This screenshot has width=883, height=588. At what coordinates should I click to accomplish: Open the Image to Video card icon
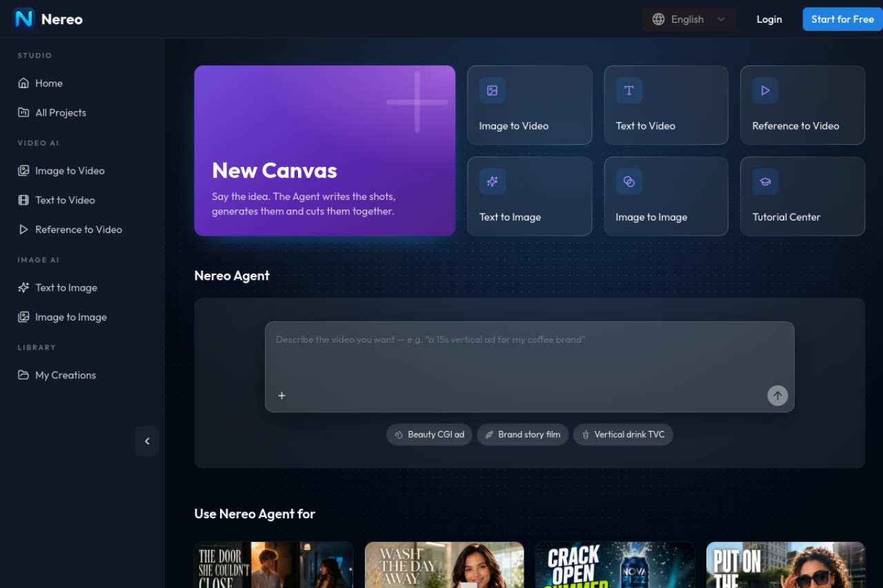pos(492,90)
